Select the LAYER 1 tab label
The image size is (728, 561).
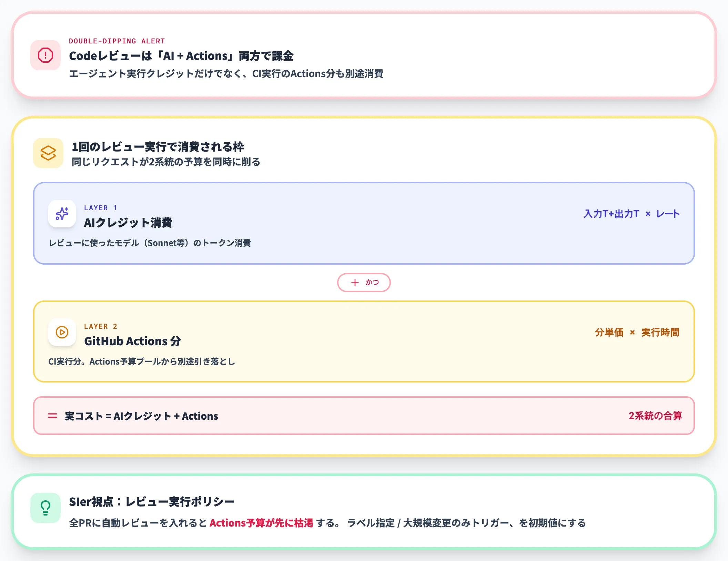pos(101,207)
